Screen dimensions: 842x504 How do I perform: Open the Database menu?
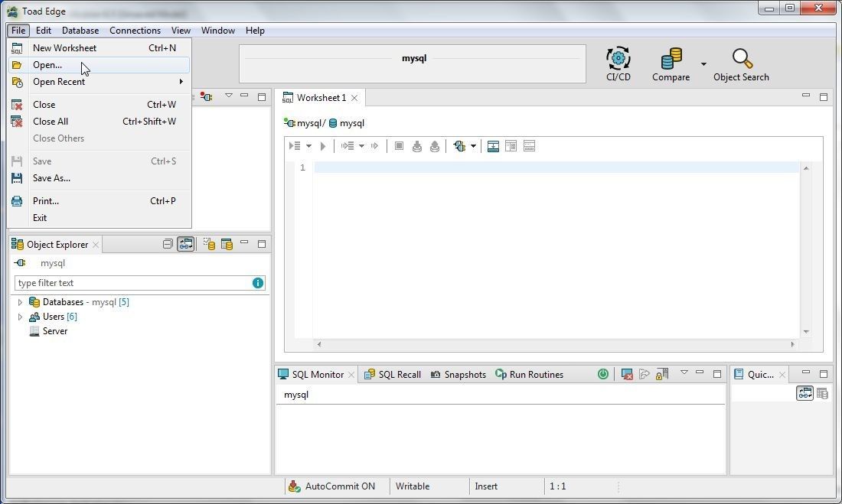80,31
